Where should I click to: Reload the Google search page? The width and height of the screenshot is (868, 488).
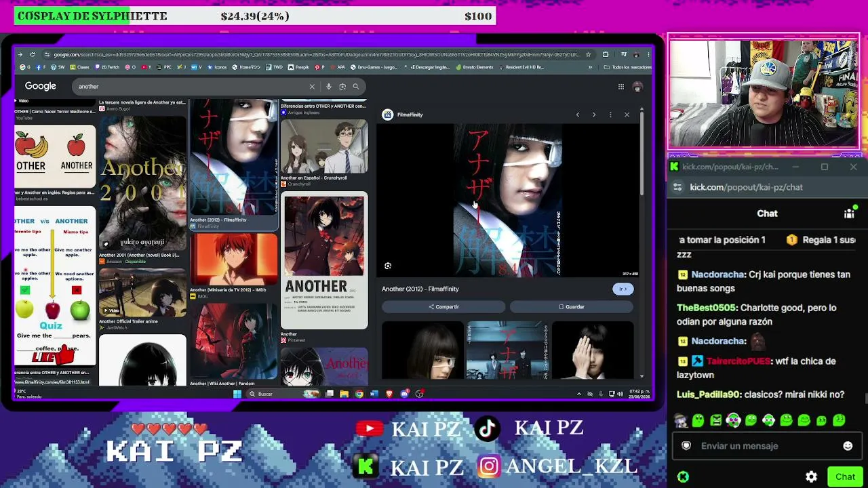(33, 55)
